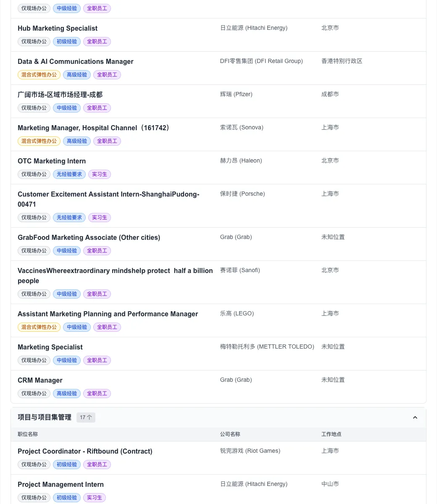Click the 公司名称 column header

click(230, 434)
